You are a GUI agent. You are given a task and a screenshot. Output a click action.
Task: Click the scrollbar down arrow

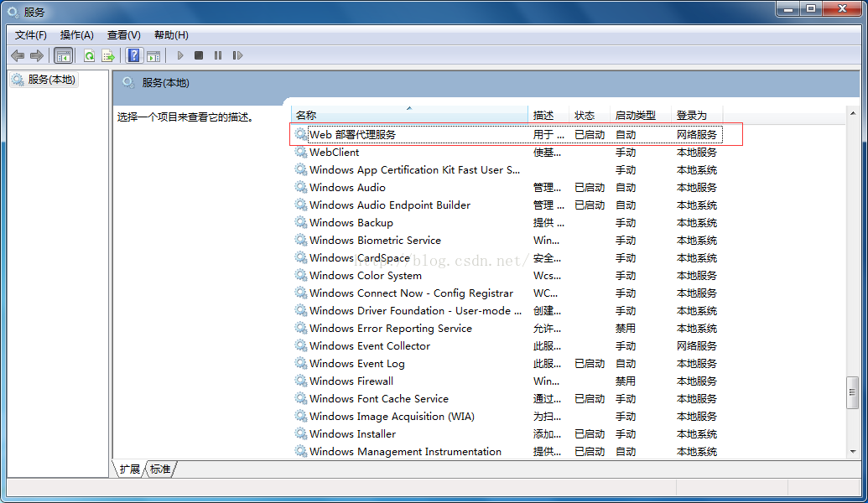click(853, 452)
